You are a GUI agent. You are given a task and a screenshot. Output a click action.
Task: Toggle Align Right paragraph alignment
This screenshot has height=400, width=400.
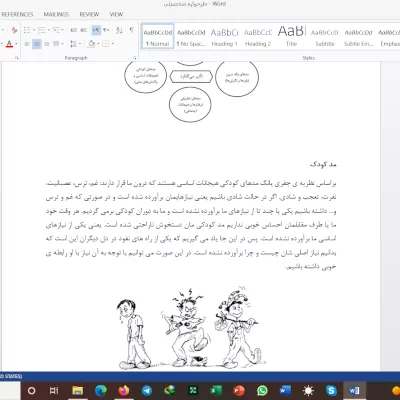point(46,44)
